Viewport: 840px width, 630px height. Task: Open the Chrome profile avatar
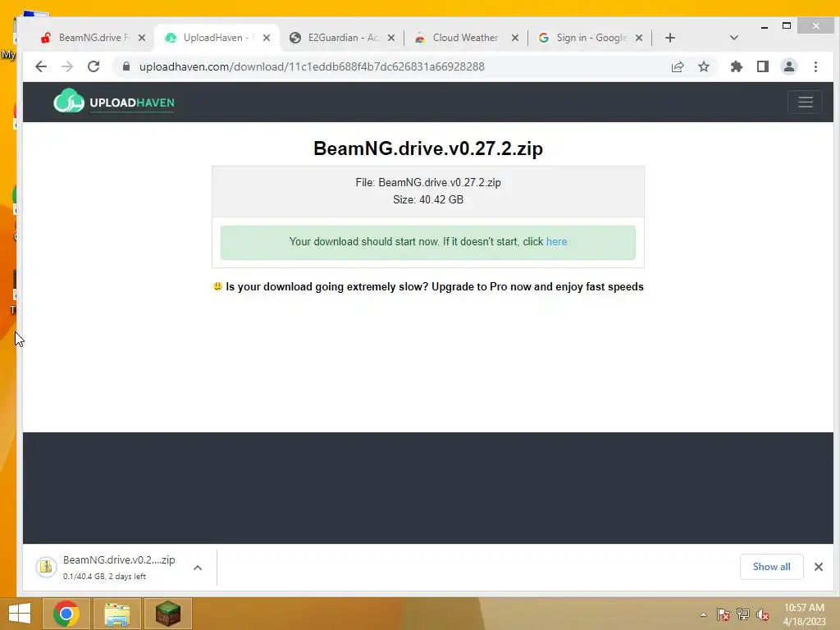tap(789, 66)
